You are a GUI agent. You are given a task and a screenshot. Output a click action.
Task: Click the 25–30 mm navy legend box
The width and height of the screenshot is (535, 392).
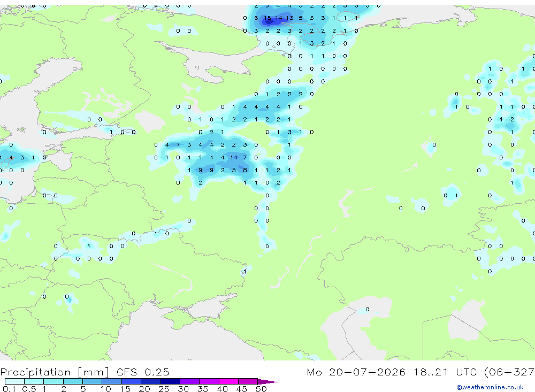[170, 381]
